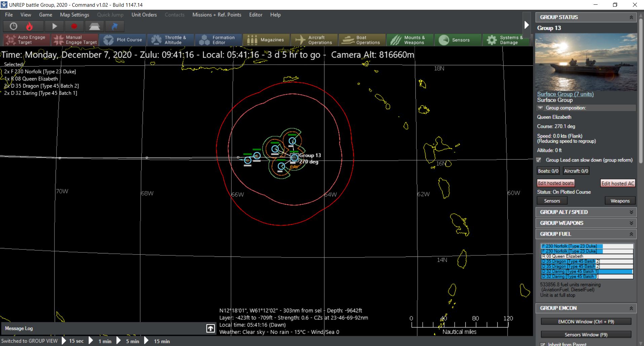Open the Surface Group (7 units) link
Viewport: 644px width, 346px height.
(565, 94)
